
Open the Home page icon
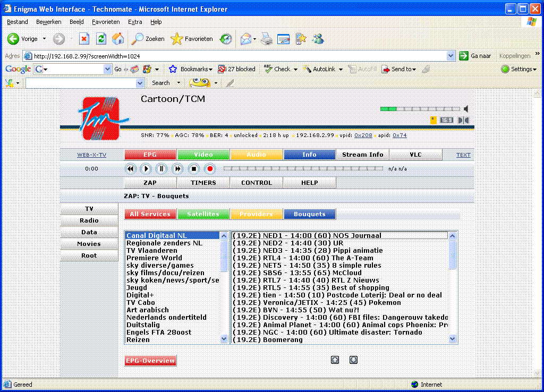pos(118,39)
